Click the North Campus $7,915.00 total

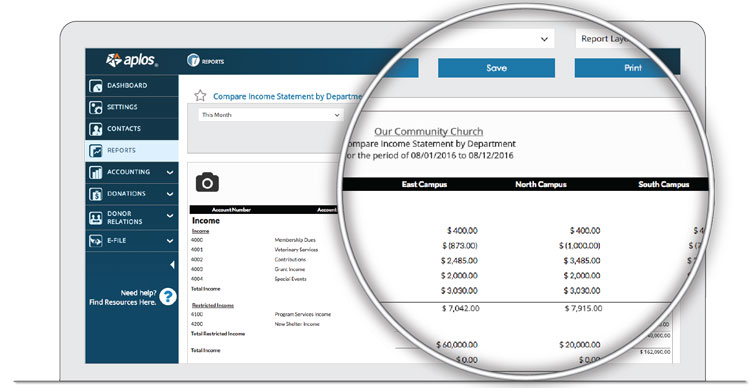584,309
